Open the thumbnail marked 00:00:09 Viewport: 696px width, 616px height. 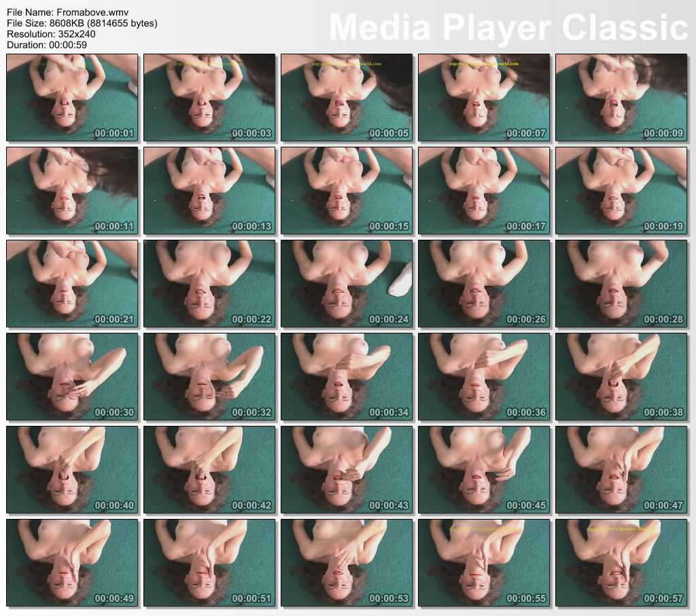coord(621,98)
